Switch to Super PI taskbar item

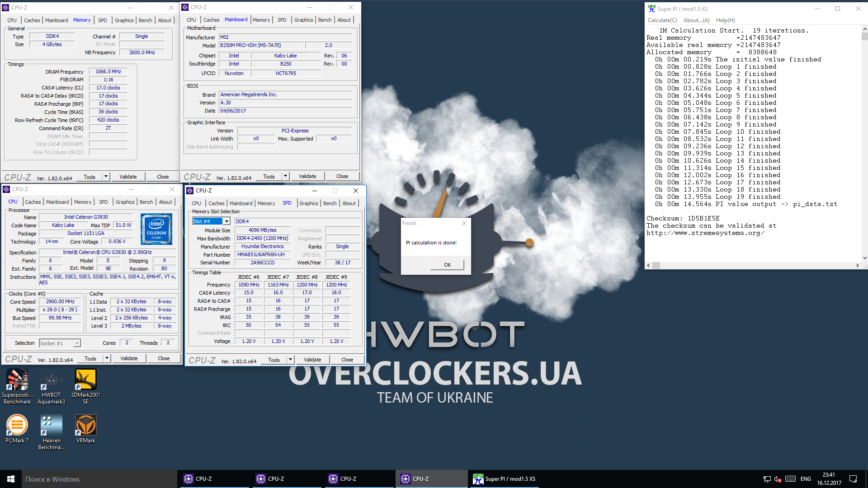pyautogui.click(x=504, y=479)
